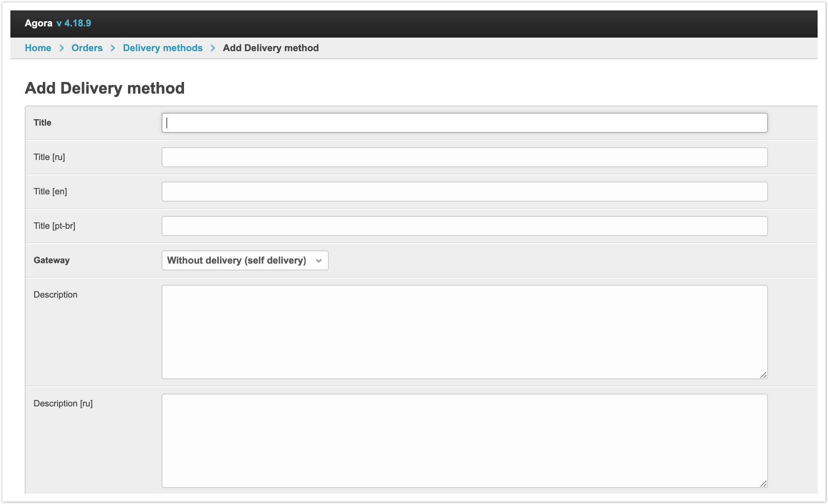Screen dimensions: 828x504
Task: Click breadcrumb chevron after Delivery methods
Action: [213, 48]
